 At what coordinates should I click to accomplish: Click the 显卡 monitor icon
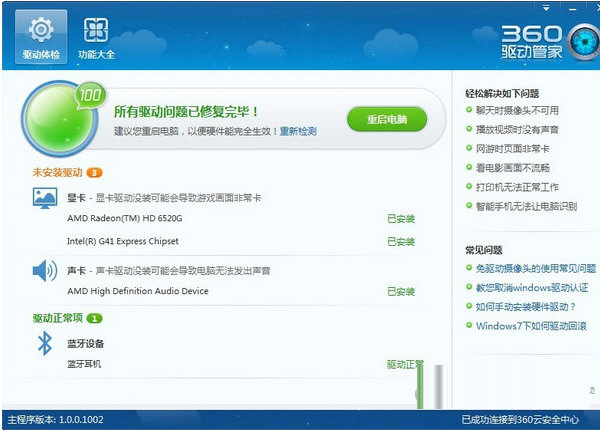coord(45,198)
